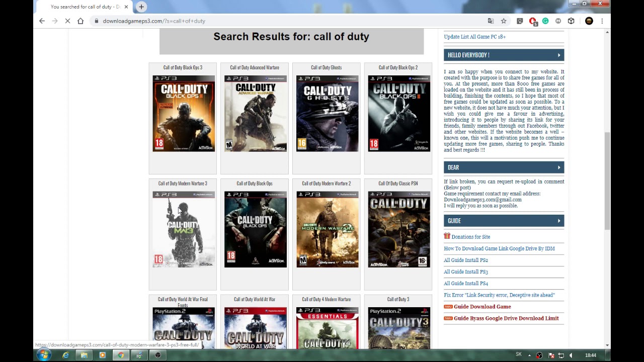Open 'Donations for Site' link

470,237
